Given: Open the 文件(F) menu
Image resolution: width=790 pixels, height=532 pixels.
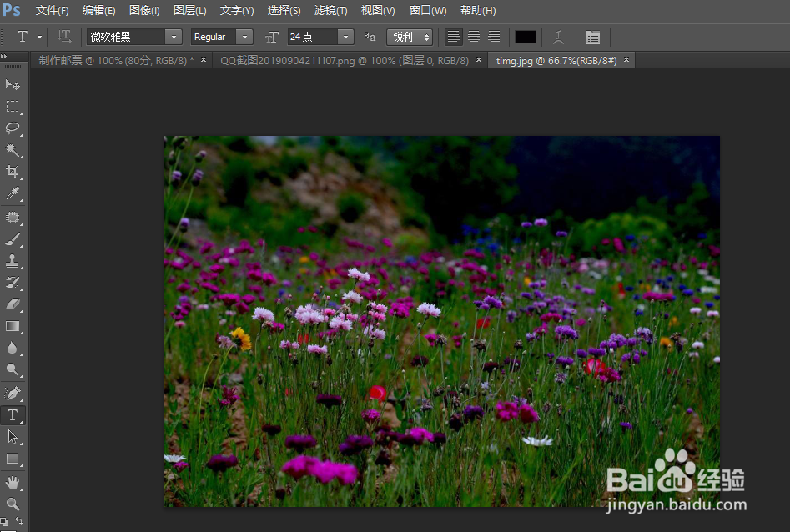Looking at the screenshot, I should point(53,10).
